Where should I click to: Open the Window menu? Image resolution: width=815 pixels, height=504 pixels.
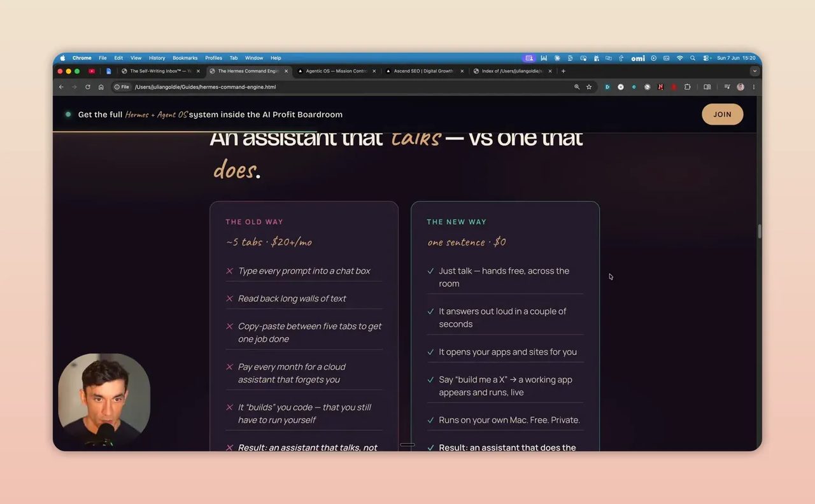(x=254, y=58)
